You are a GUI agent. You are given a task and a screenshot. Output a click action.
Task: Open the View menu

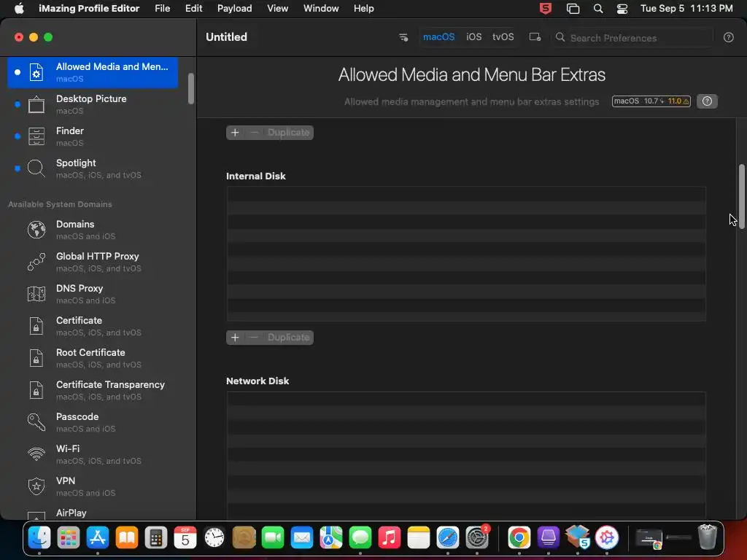click(x=277, y=9)
